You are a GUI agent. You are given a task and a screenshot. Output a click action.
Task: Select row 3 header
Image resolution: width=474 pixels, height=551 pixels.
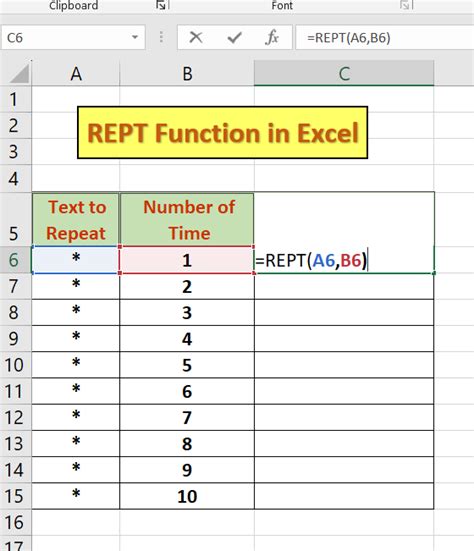(15, 152)
